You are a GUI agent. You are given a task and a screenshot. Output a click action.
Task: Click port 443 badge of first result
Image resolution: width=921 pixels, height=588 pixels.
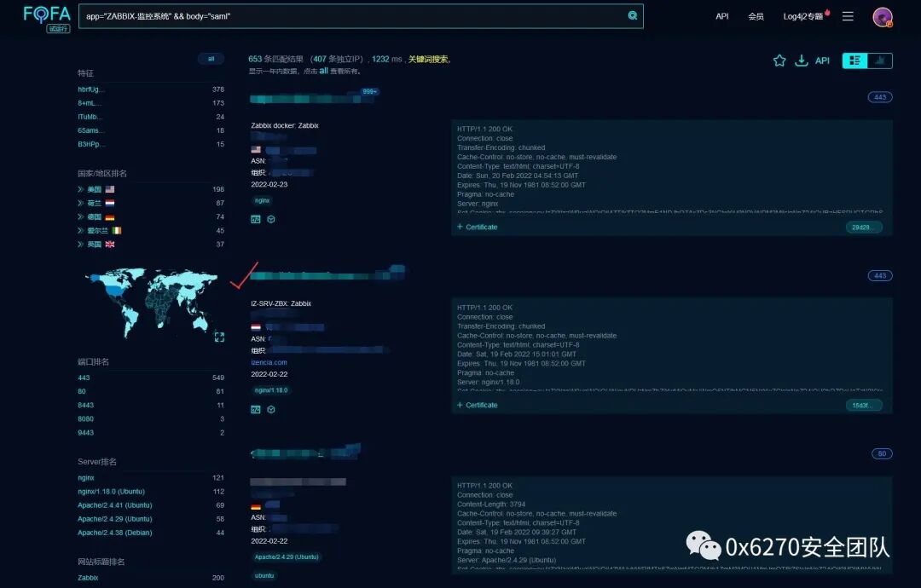pos(880,97)
